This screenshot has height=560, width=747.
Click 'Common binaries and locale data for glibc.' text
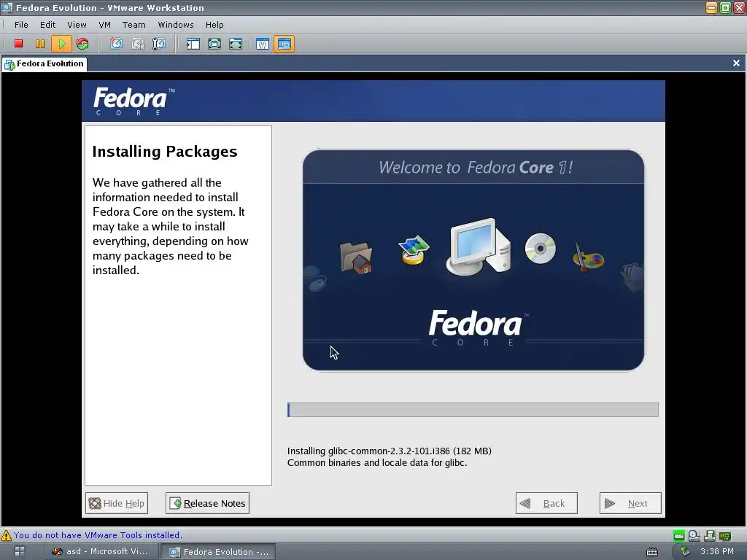coord(377,463)
